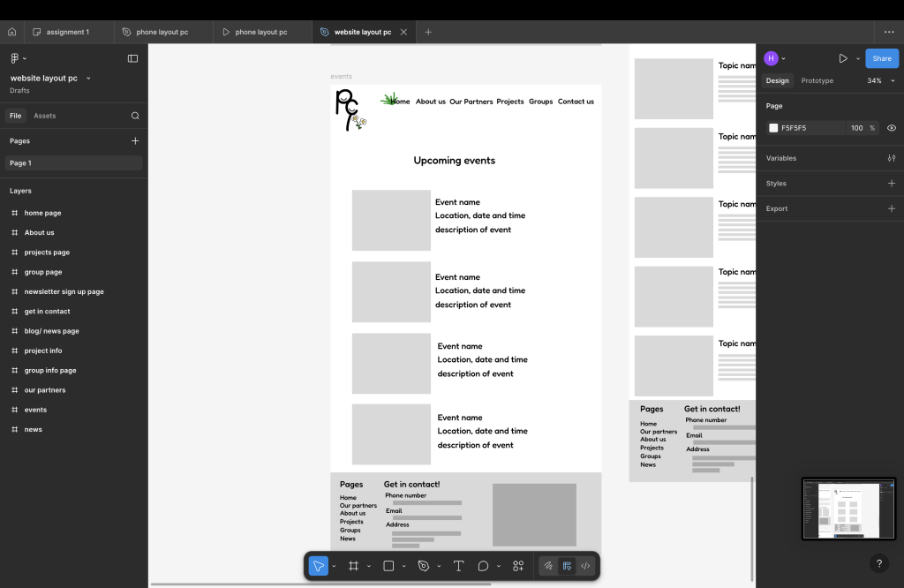Pick the Pen tool in the toolbar
Image resolution: width=904 pixels, height=588 pixels.
(424, 566)
